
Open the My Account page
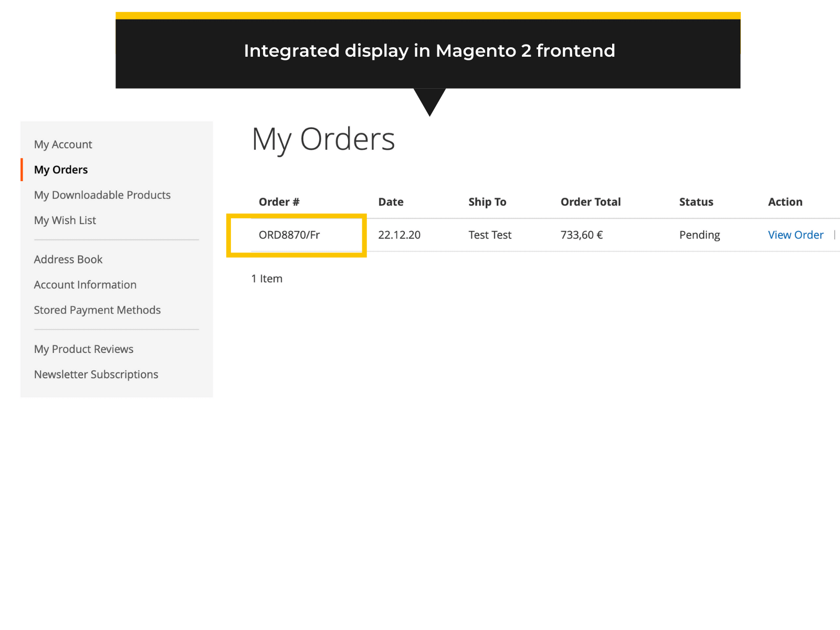click(x=62, y=144)
